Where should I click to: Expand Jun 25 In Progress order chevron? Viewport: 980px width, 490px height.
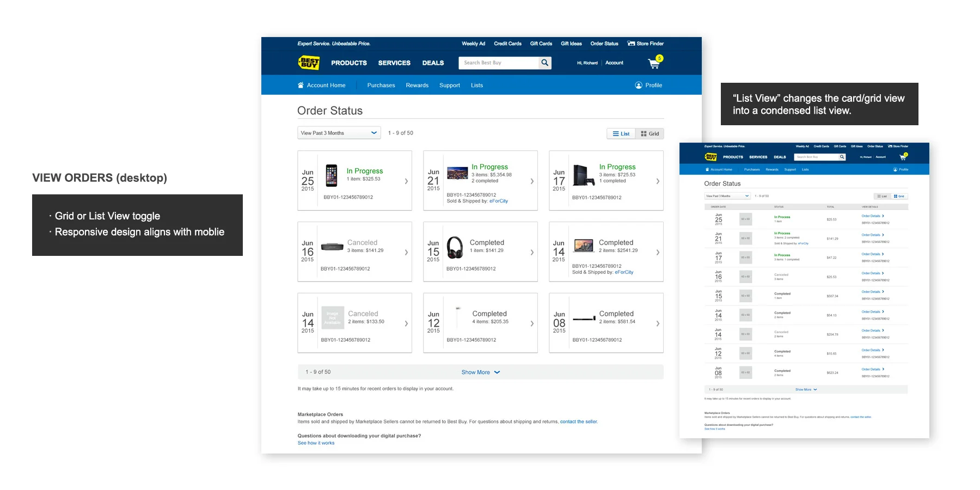(x=406, y=181)
